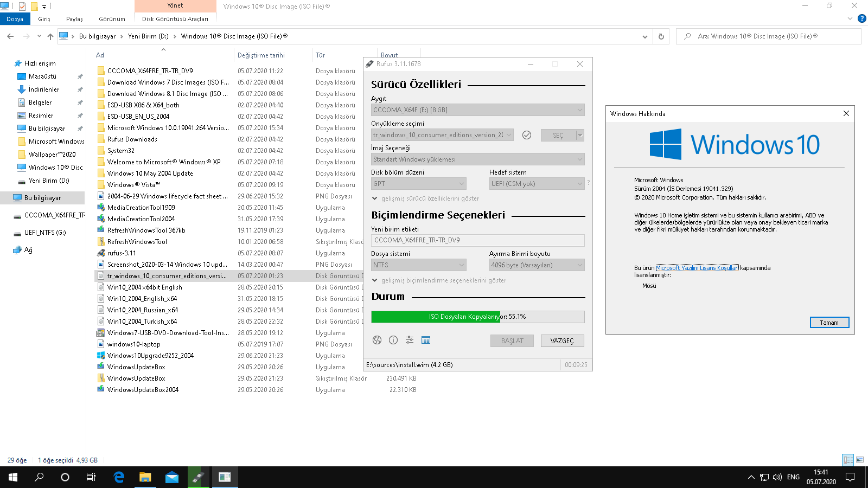Unpin Masaüstü from quick access
This screenshot has width=868, height=488.
pyautogui.click(x=80, y=76)
